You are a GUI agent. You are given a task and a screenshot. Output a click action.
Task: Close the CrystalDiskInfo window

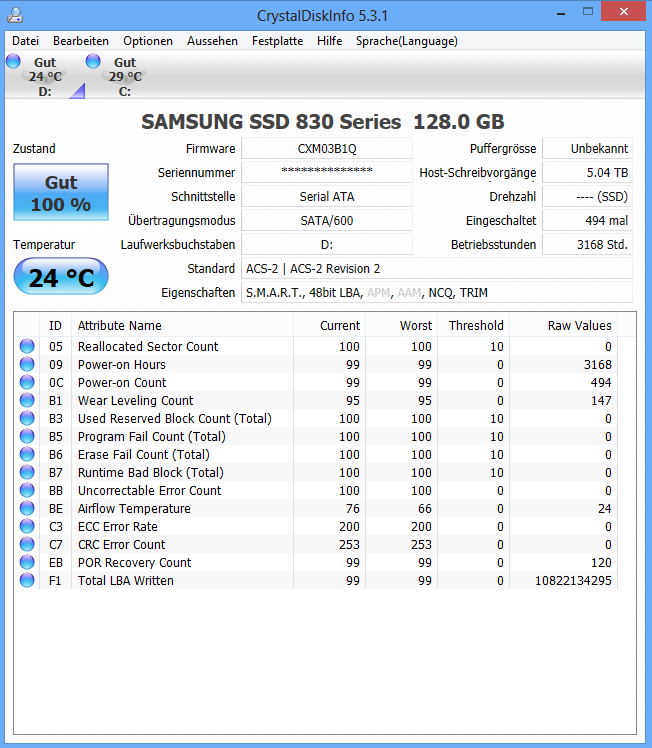(x=623, y=11)
